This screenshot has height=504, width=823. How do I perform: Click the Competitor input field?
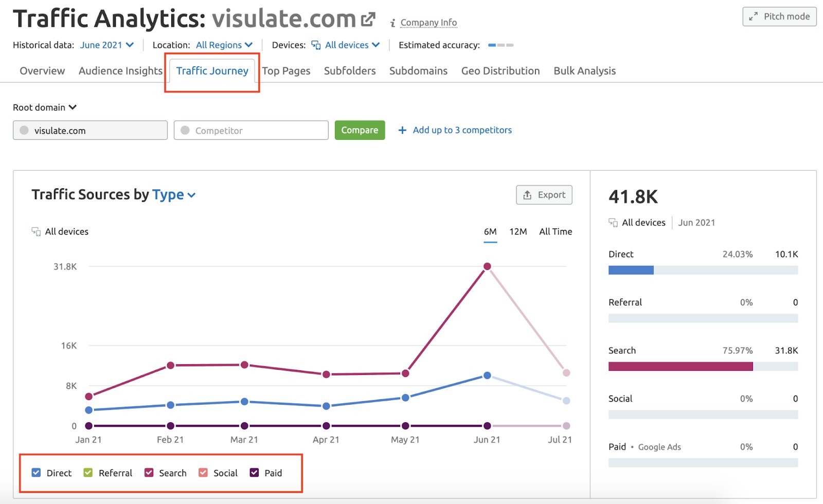(x=251, y=130)
